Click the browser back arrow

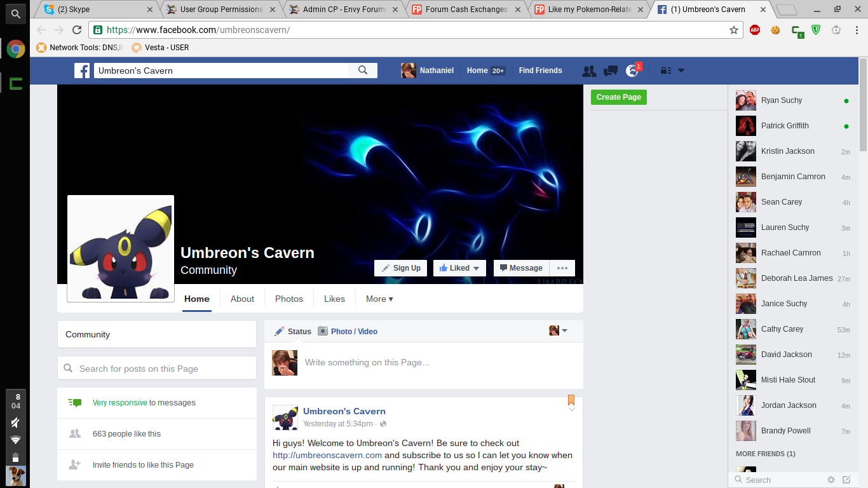[41, 30]
